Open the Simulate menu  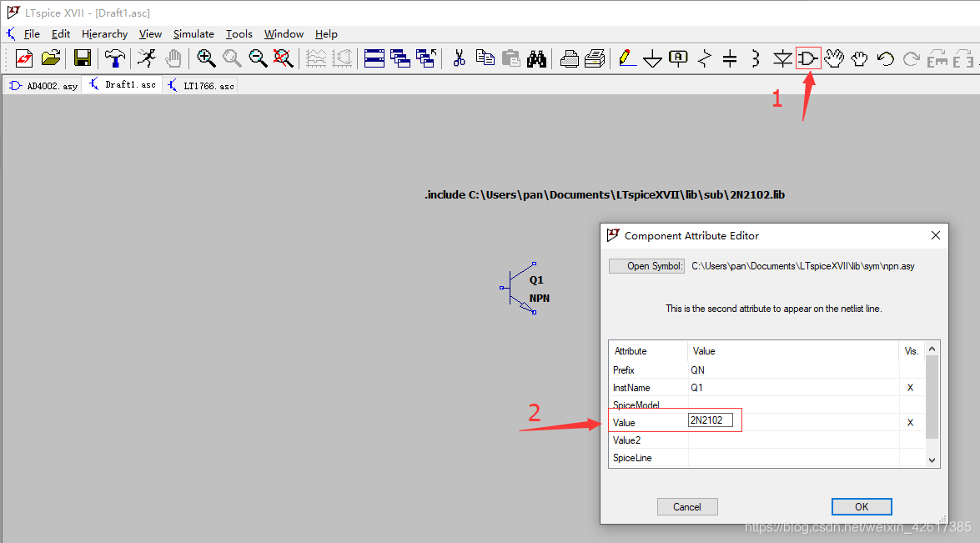coord(193,33)
